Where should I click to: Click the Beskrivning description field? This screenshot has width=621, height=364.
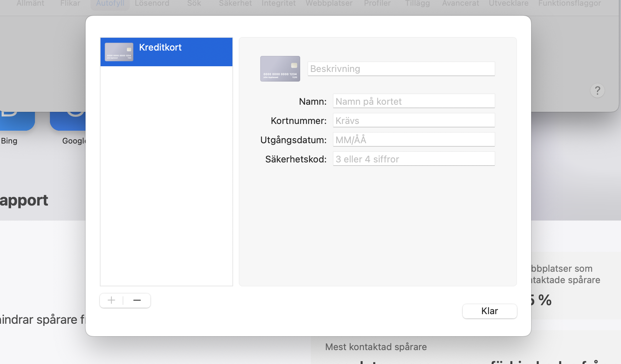click(401, 69)
